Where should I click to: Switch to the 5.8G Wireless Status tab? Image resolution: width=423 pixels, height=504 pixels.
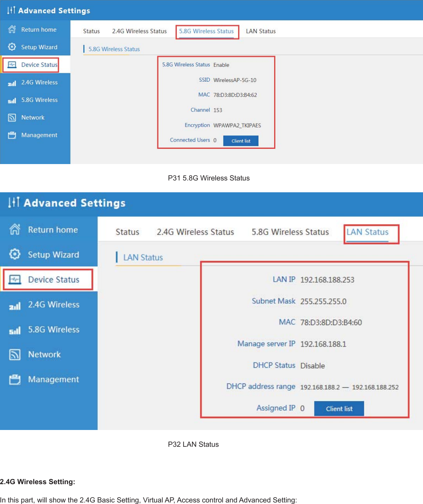pyautogui.click(x=207, y=31)
